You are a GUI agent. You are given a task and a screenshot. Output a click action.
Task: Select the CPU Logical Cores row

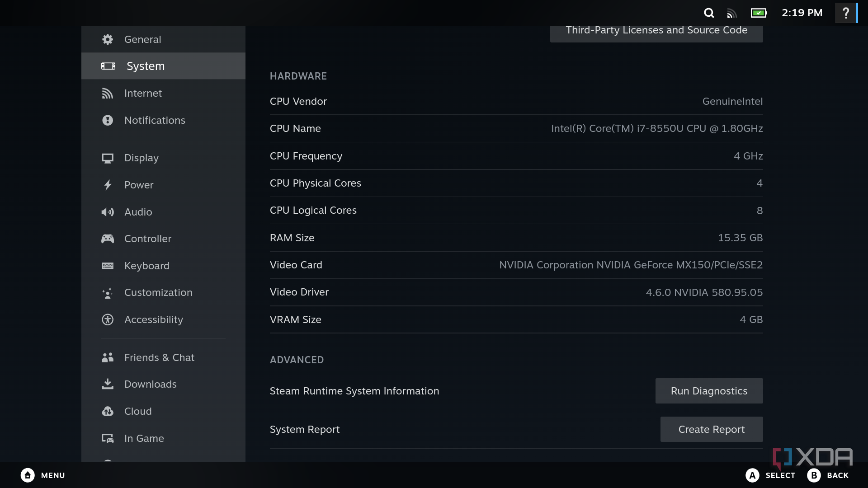coord(516,210)
